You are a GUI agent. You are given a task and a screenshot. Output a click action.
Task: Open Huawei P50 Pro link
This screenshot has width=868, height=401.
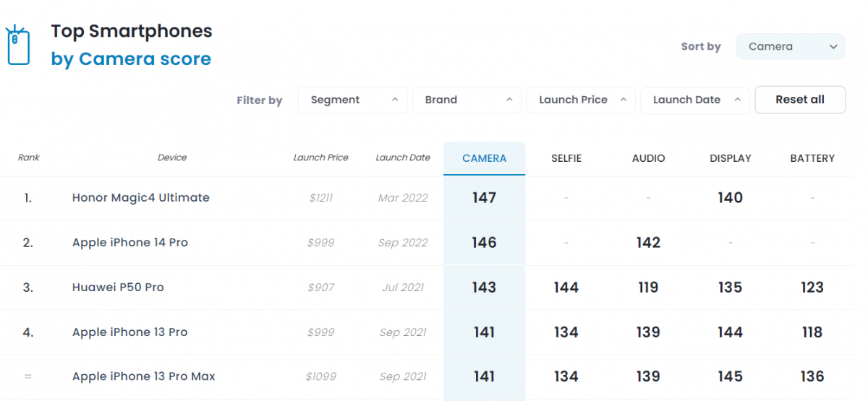click(x=118, y=288)
